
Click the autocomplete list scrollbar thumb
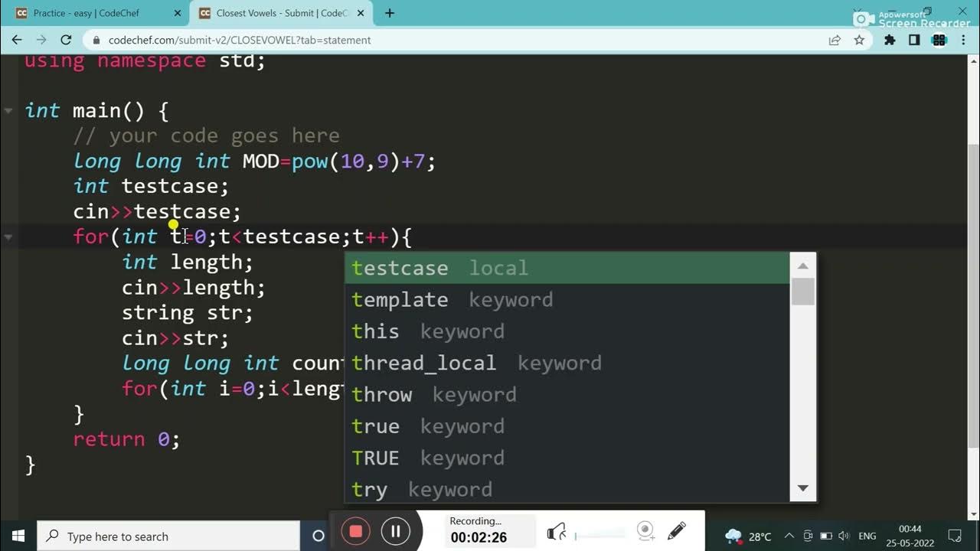pos(802,292)
